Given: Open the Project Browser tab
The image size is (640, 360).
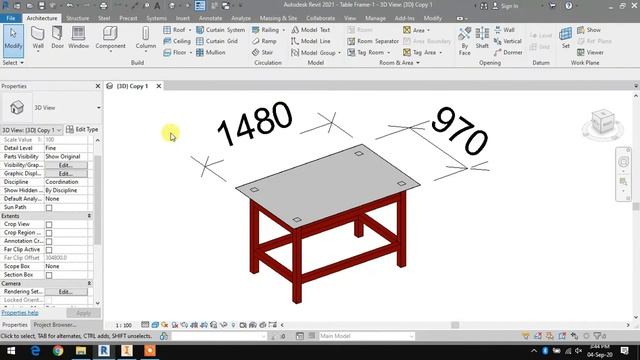Looking at the screenshot, I should coord(55,325).
